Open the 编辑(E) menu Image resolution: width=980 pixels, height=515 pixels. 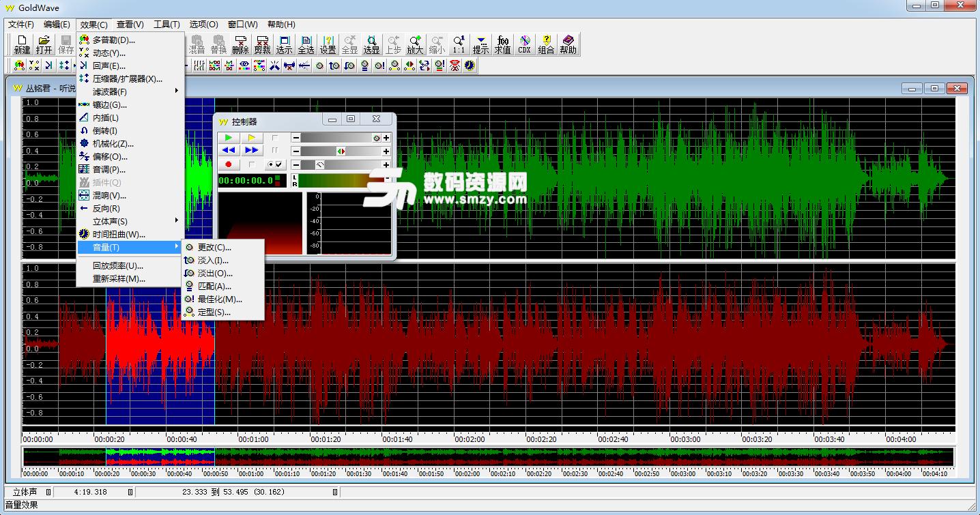[x=57, y=25]
